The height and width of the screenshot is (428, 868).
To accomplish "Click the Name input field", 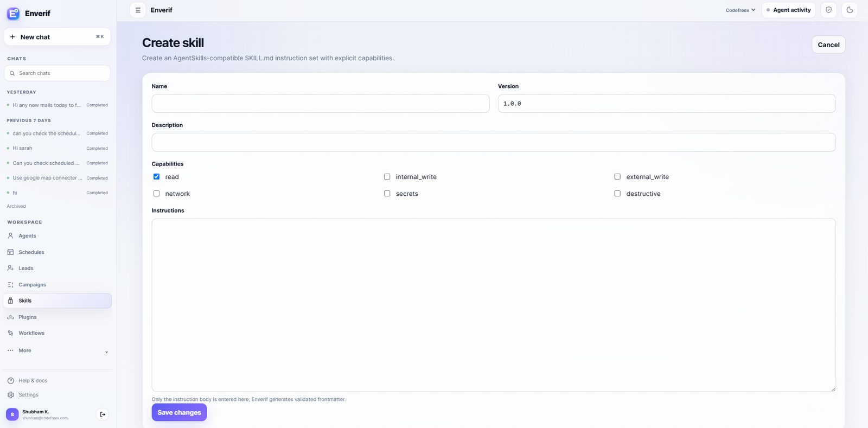I will coord(321,104).
